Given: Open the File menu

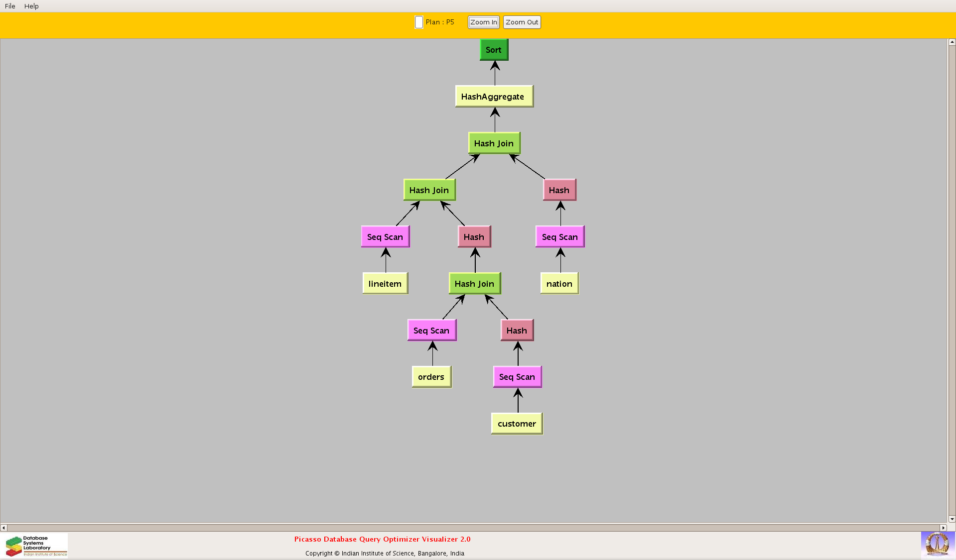Looking at the screenshot, I should point(10,6).
